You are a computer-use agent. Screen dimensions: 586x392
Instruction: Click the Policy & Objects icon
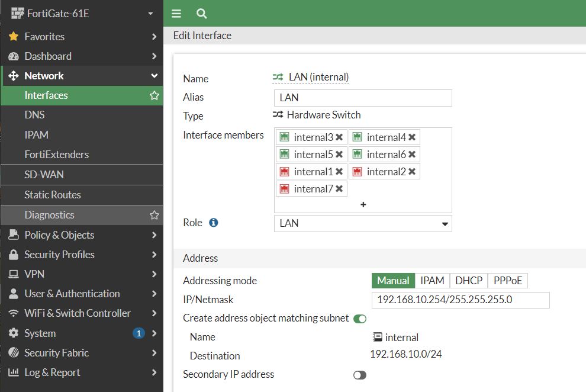(x=14, y=234)
